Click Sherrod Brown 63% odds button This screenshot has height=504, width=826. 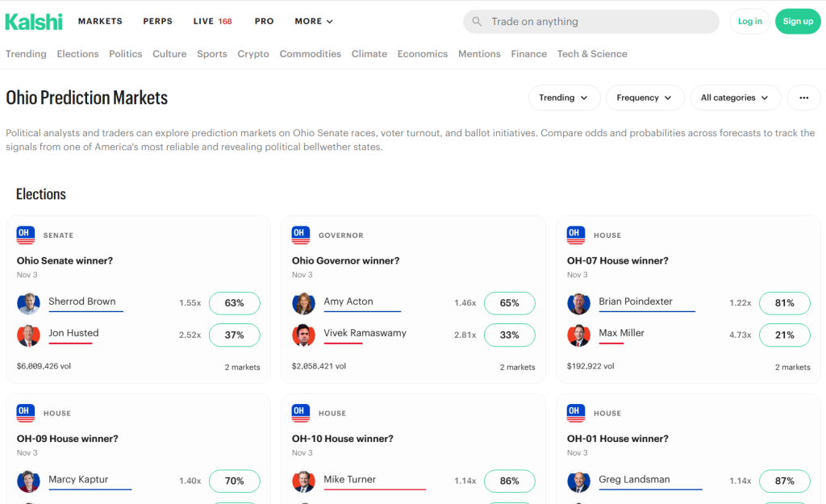(x=235, y=303)
